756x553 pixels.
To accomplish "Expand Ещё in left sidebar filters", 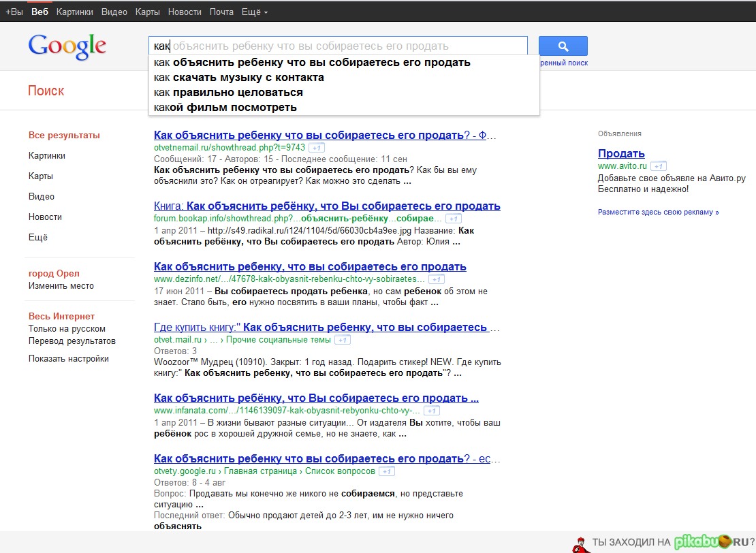I will click(x=38, y=237).
